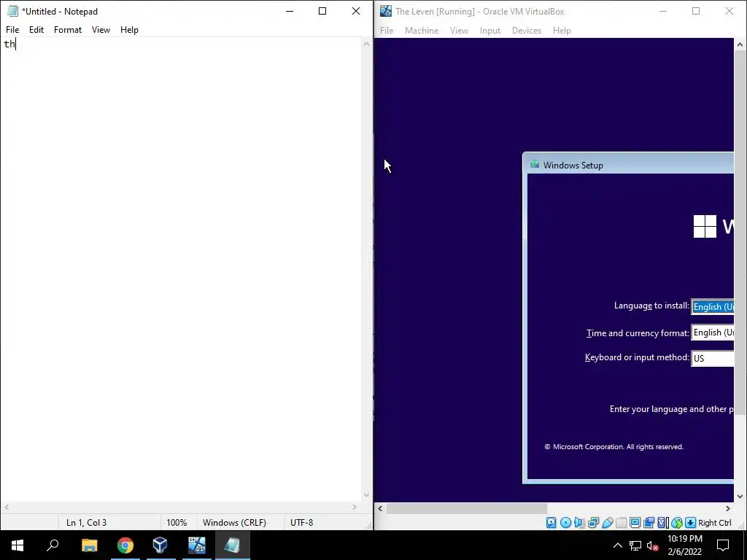Click the Notepad title bar app icon

(12, 11)
